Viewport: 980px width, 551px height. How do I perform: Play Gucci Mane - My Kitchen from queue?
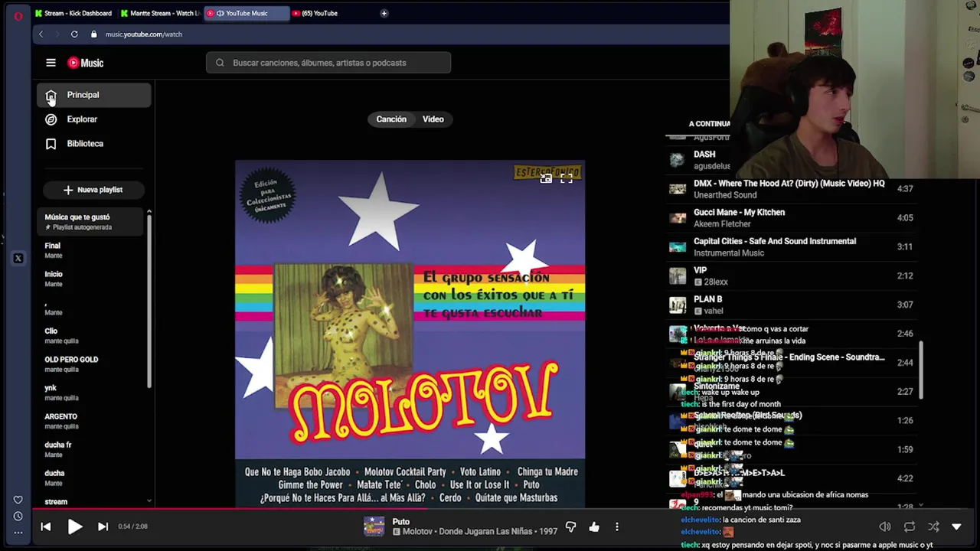click(x=792, y=218)
